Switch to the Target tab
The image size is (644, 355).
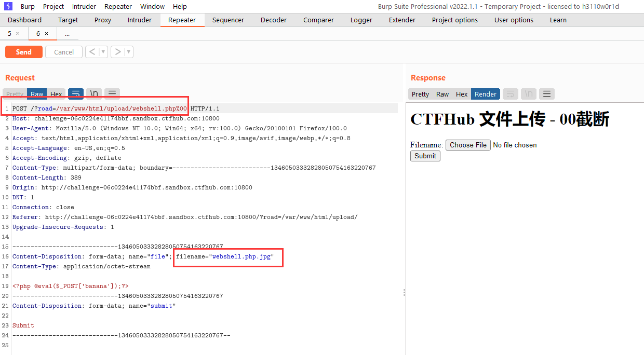pyautogui.click(x=68, y=20)
